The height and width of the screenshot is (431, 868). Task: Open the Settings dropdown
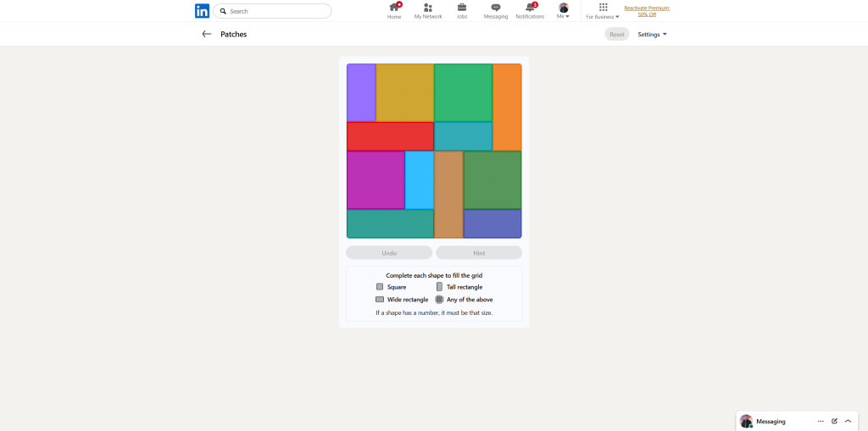pos(652,35)
